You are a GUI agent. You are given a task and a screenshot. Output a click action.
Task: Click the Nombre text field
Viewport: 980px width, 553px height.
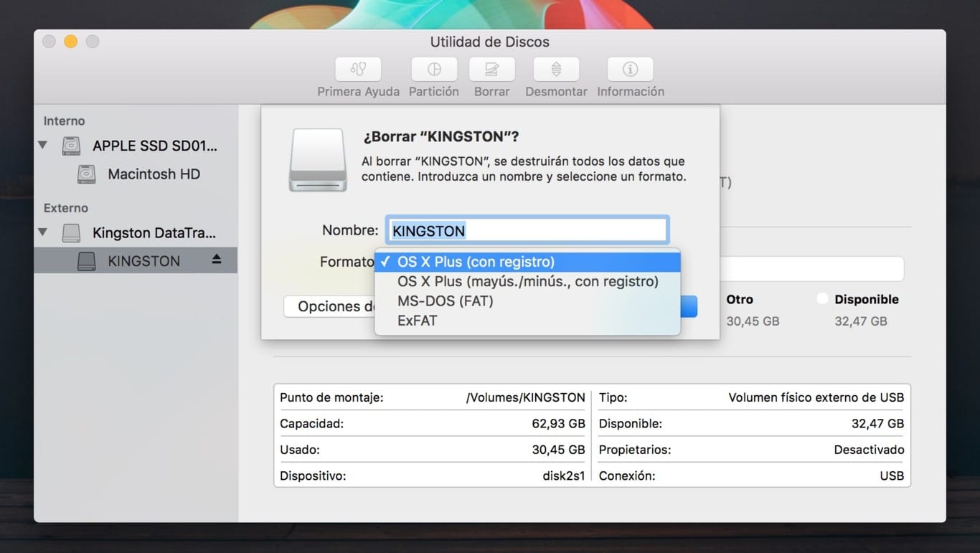[x=527, y=230]
